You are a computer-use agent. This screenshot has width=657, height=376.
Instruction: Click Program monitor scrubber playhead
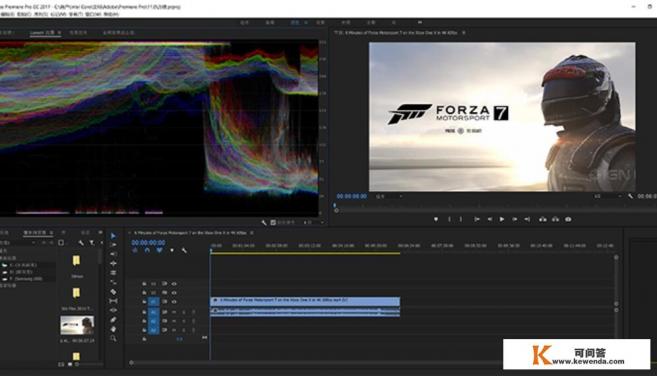[334, 205]
